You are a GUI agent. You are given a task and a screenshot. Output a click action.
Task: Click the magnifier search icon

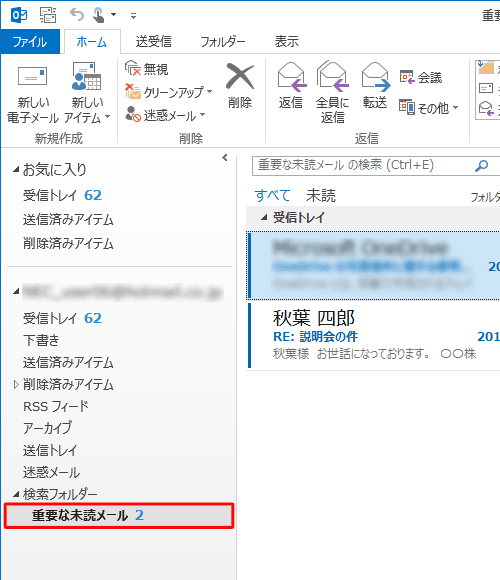481,165
